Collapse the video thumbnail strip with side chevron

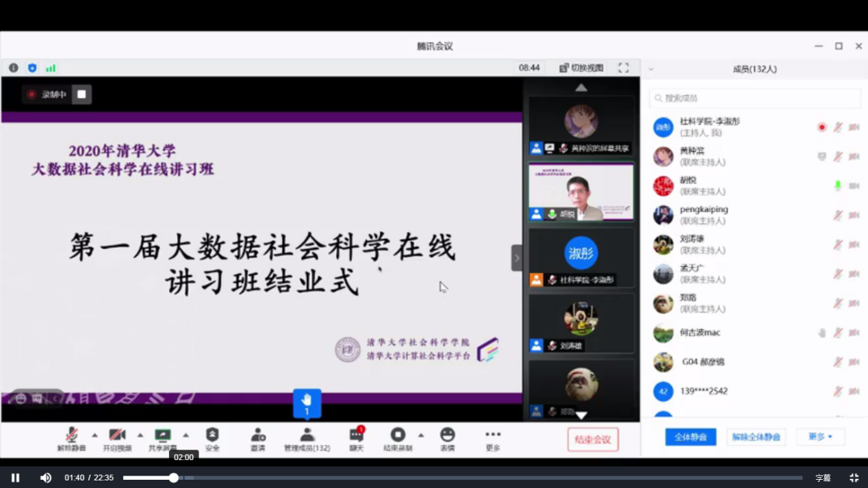(x=517, y=258)
